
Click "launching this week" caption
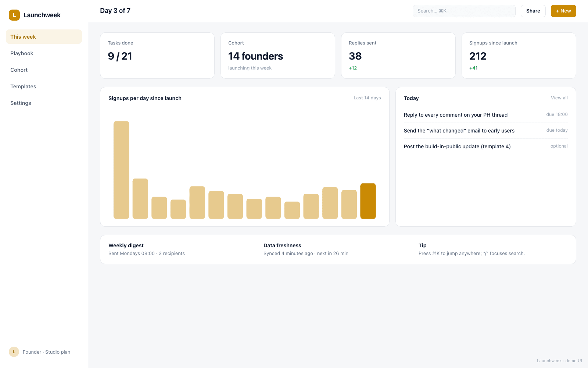250,68
